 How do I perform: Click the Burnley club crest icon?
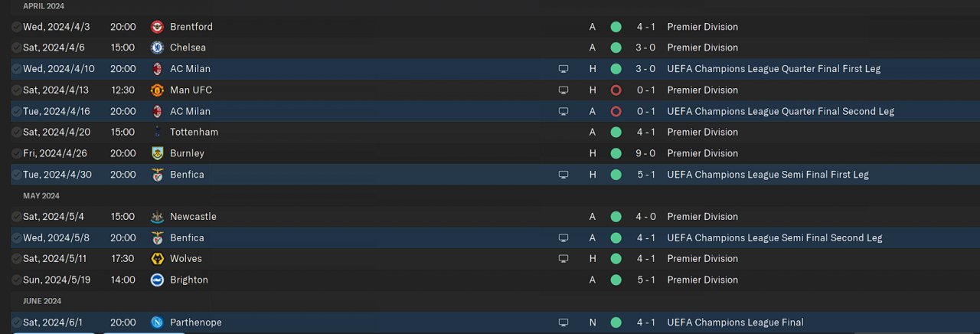[157, 153]
